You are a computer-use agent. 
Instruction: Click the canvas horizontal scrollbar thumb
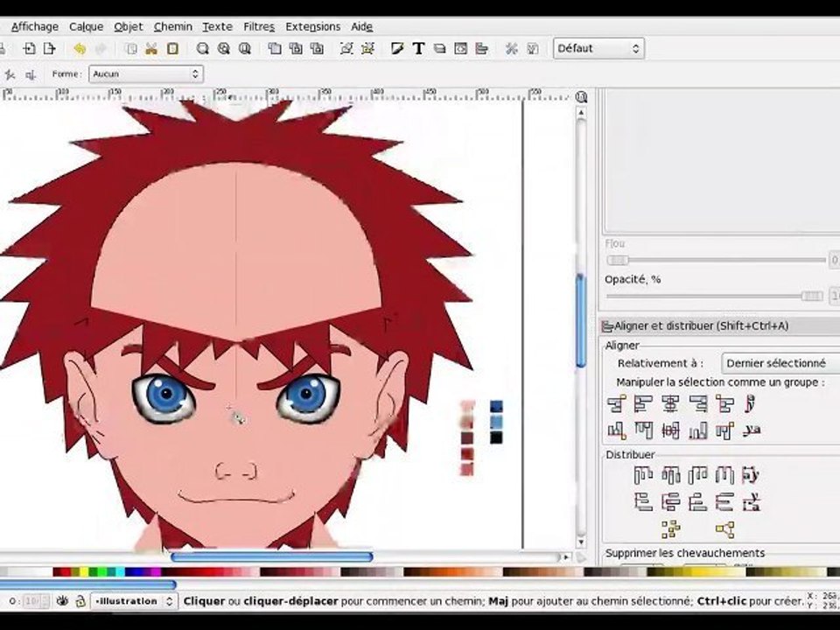click(x=271, y=557)
